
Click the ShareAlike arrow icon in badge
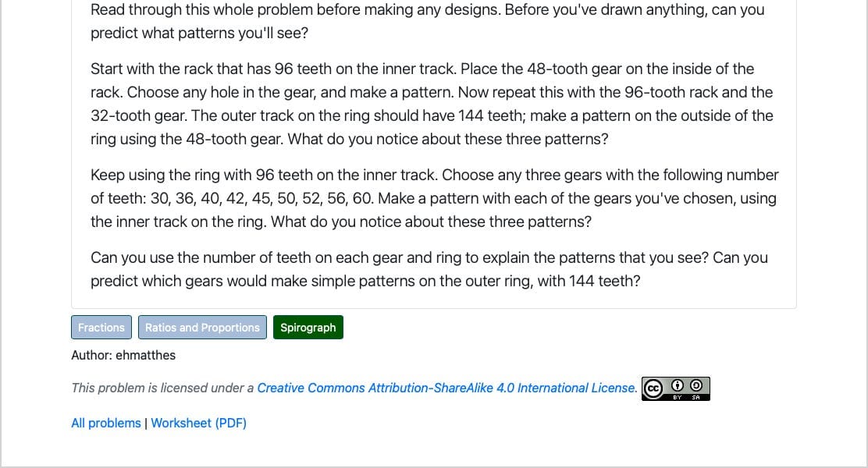tap(696, 385)
